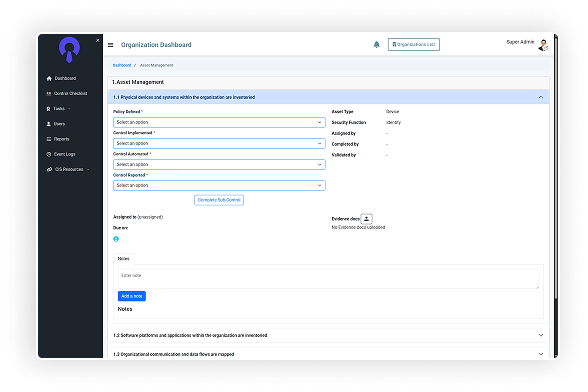Click the No Evidence docs uploaded text
The width and height of the screenshot is (588, 392).
point(358,227)
